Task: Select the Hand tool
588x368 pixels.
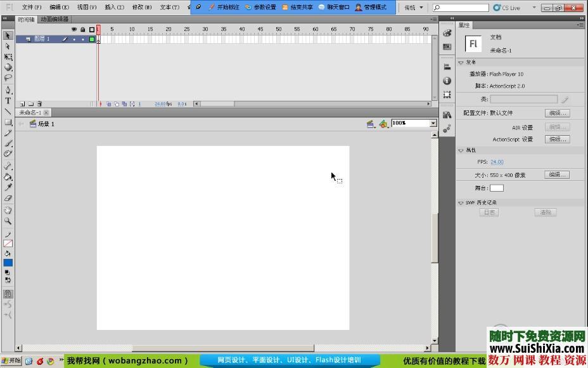Action: tap(8, 210)
